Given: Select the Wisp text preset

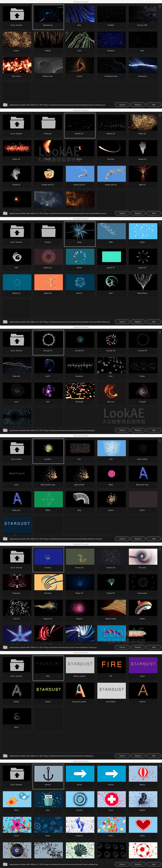Looking at the screenshot, I should (17, 716).
